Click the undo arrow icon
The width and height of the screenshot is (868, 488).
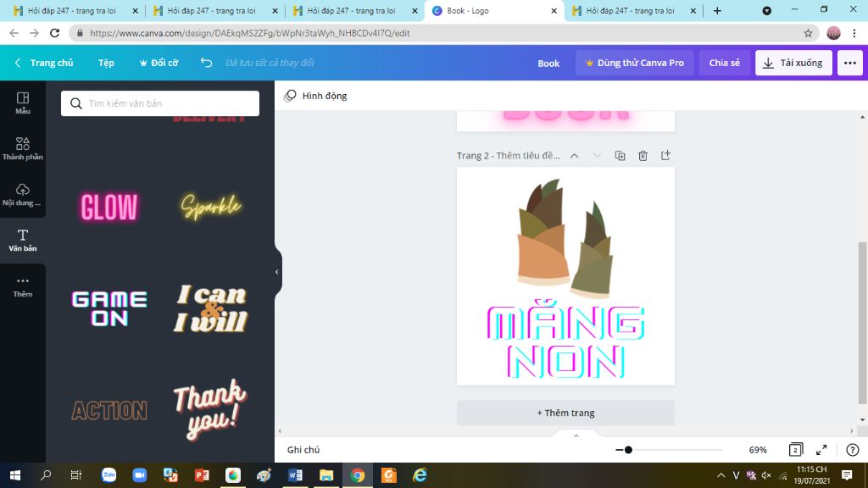206,63
